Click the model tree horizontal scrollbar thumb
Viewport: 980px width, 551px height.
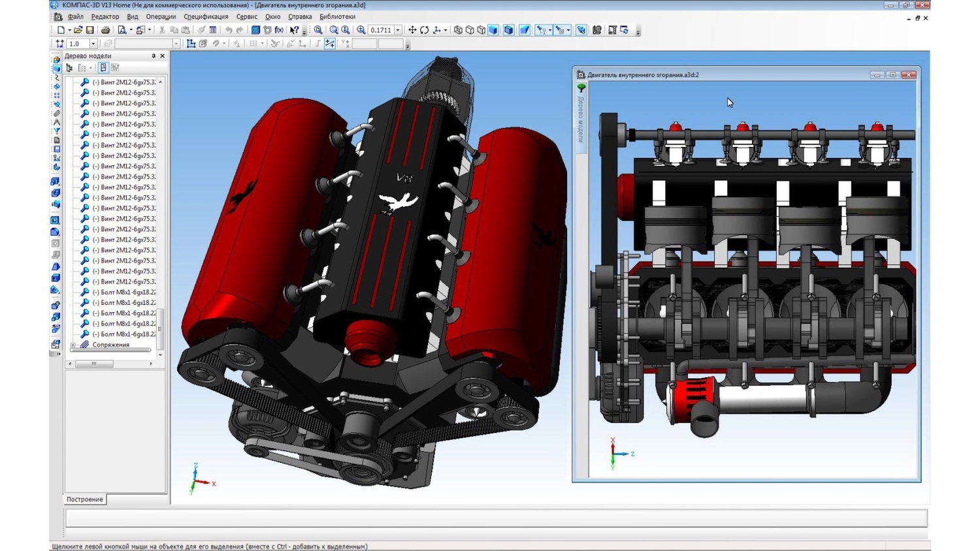(94, 364)
